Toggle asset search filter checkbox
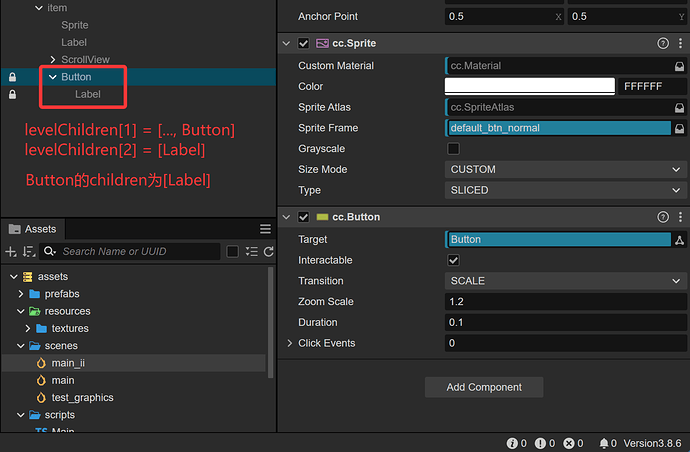Screen dimensions: 690x452 [x=232, y=252]
